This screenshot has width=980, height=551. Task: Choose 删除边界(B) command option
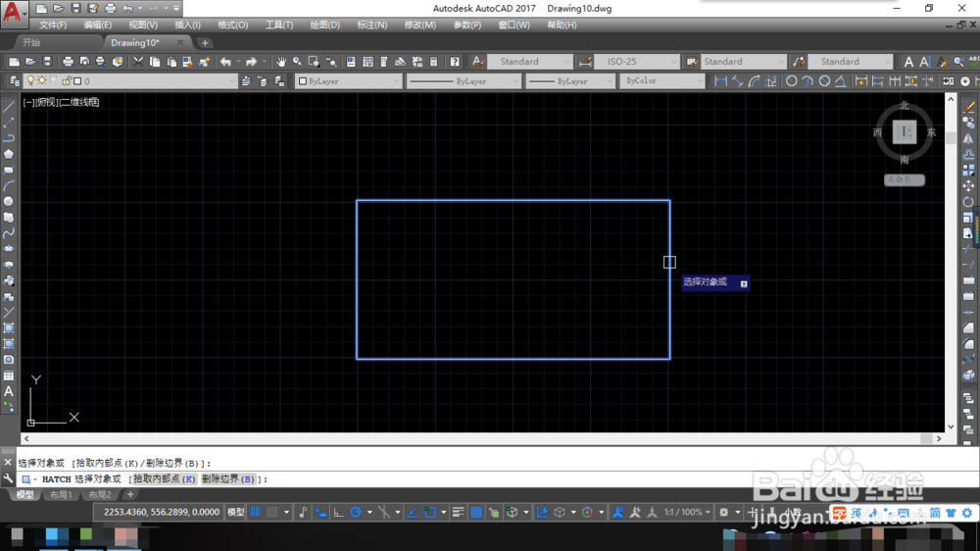[x=228, y=479]
